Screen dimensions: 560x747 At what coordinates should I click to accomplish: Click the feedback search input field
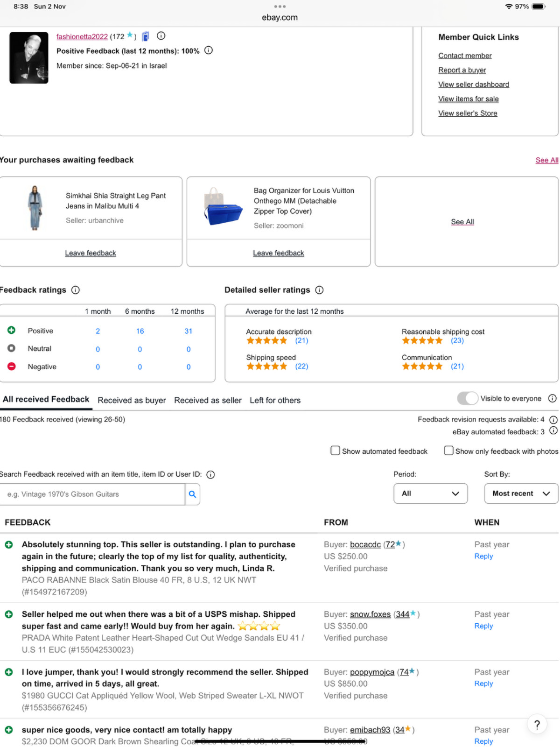[x=92, y=494]
